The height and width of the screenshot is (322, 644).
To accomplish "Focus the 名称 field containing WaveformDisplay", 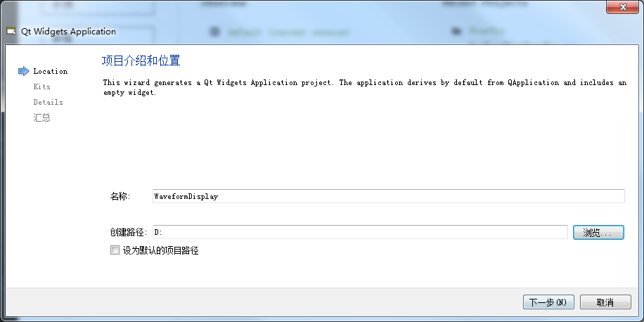I will (x=389, y=196).
